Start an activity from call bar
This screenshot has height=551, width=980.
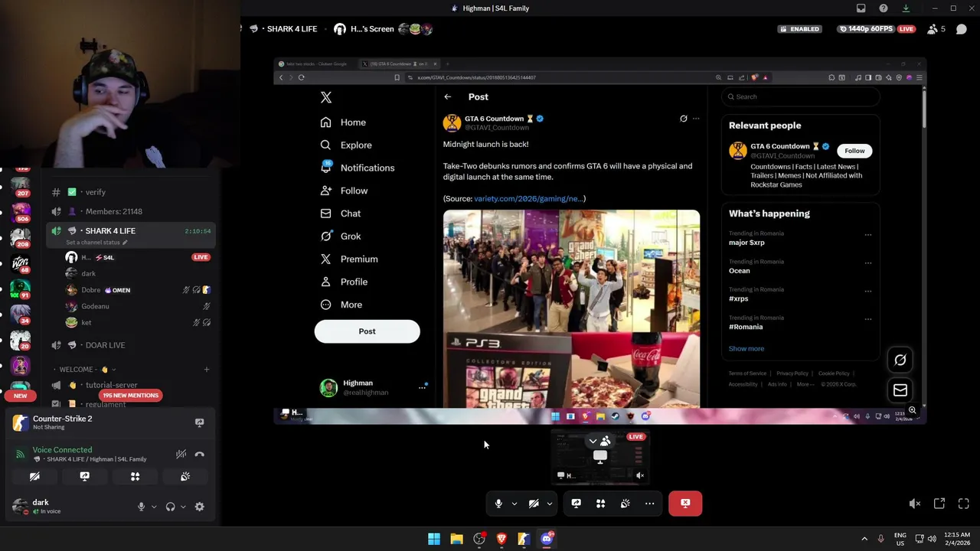point(601,504)
